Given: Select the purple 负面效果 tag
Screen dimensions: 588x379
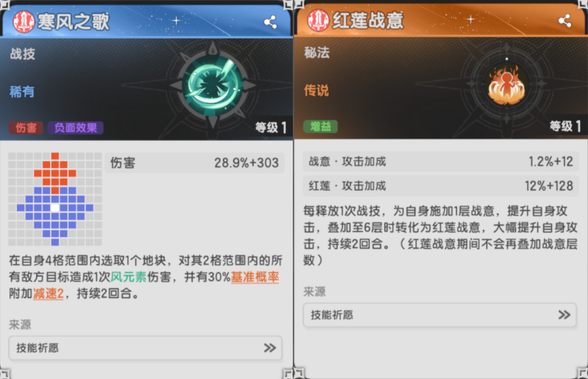Looking at the screenshot, I should (x=75, y=128).
